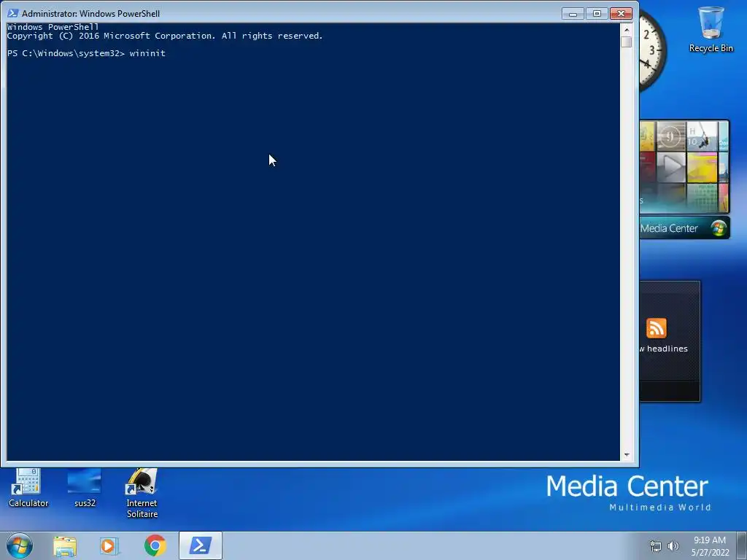Click the orange RSS feed headlines icon
Screen dimensions: 747x560
point(656,328)
